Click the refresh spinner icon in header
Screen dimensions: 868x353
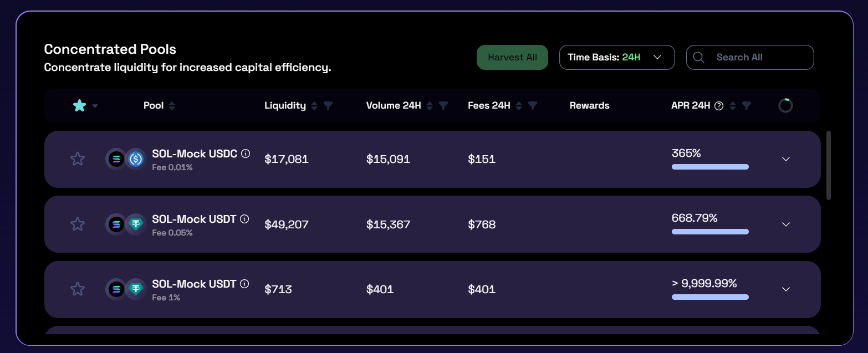click(x=785, y=105)
